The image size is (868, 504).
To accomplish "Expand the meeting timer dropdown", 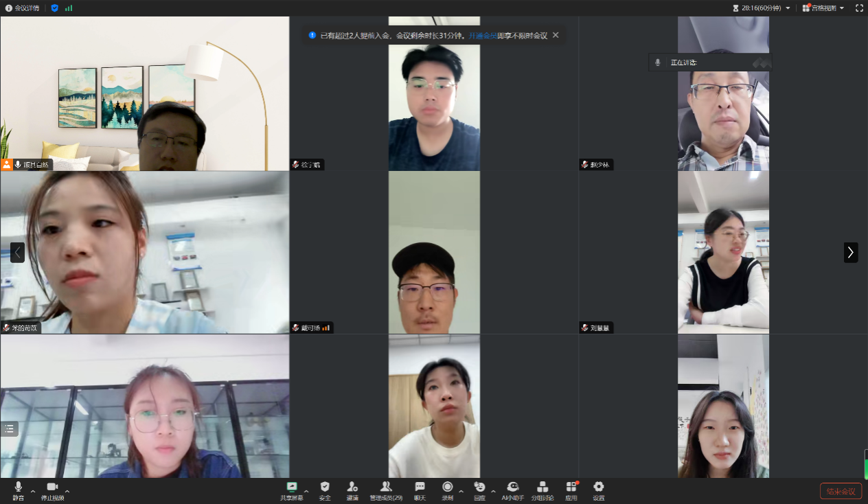I will [788, 8].
